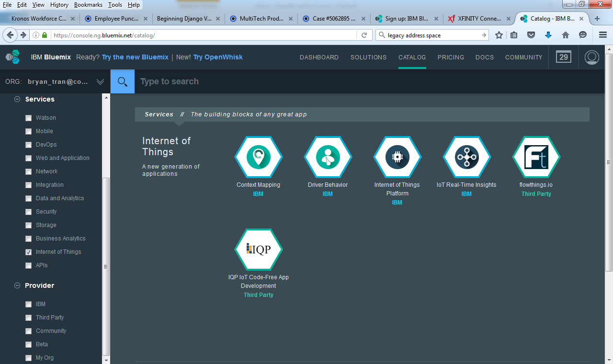613x364 pixels.
Task: Open Internet of Things Platform hexagon icon
Action: click(397, 157)
